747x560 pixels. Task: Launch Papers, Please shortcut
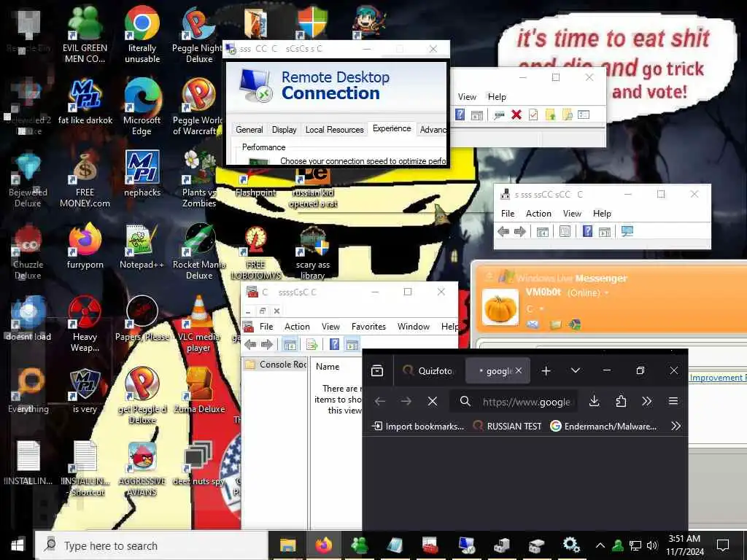pyautogui.click(x=142, y=319)
